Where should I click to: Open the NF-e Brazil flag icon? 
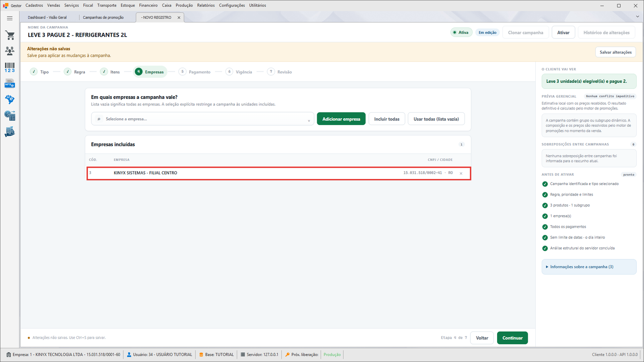tap(10, 99)
